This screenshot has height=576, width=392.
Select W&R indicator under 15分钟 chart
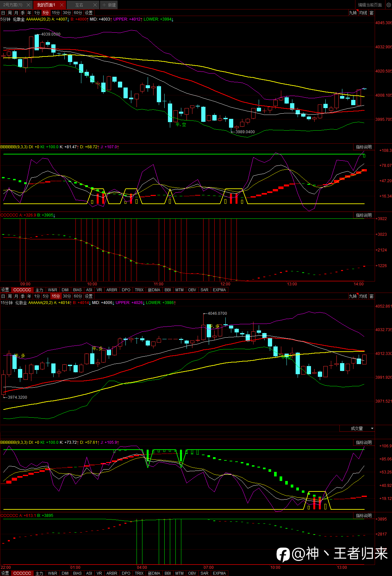(x=53, y=573)
